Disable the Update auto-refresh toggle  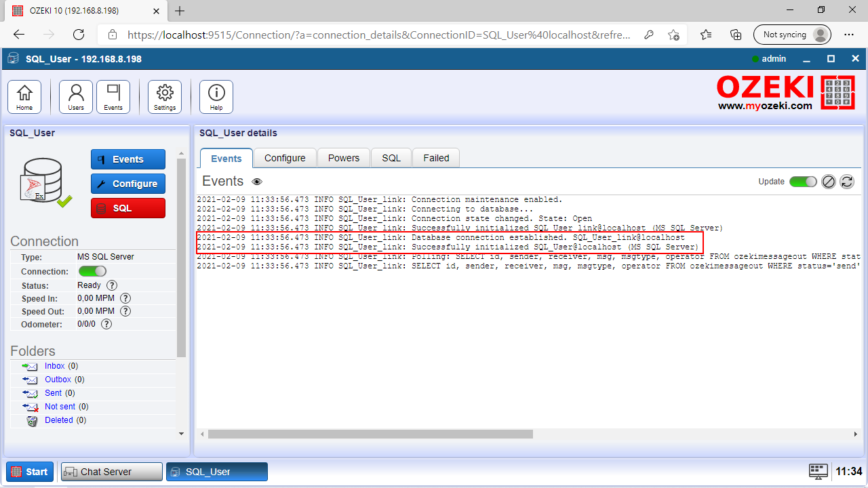803,182
